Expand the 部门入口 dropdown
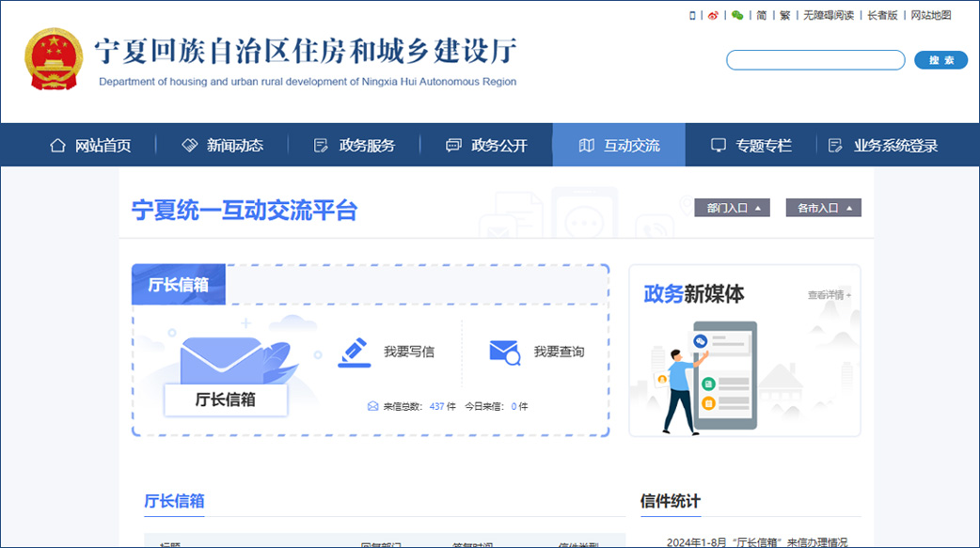 pyautogui.click(x=732, y=208)
